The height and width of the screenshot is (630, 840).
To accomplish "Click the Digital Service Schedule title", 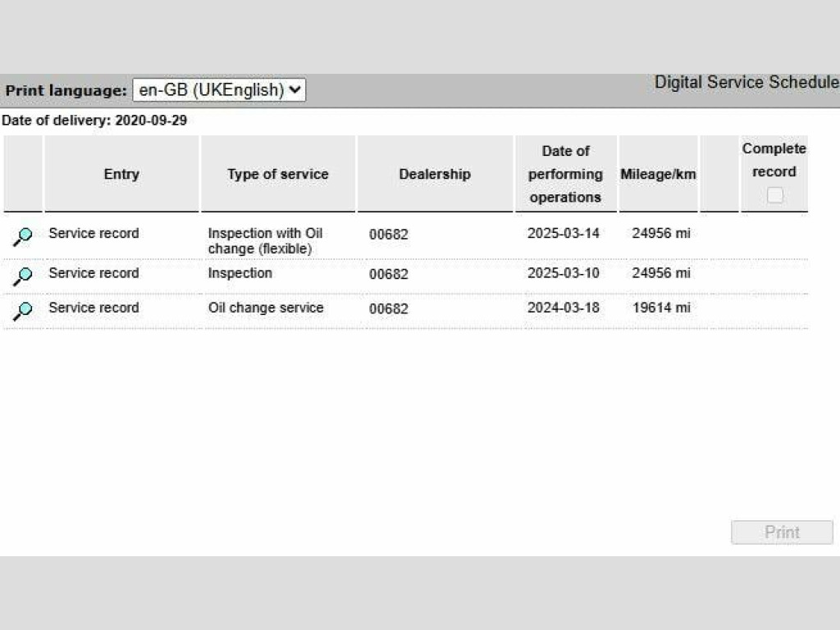I will (x=746, y=83).
